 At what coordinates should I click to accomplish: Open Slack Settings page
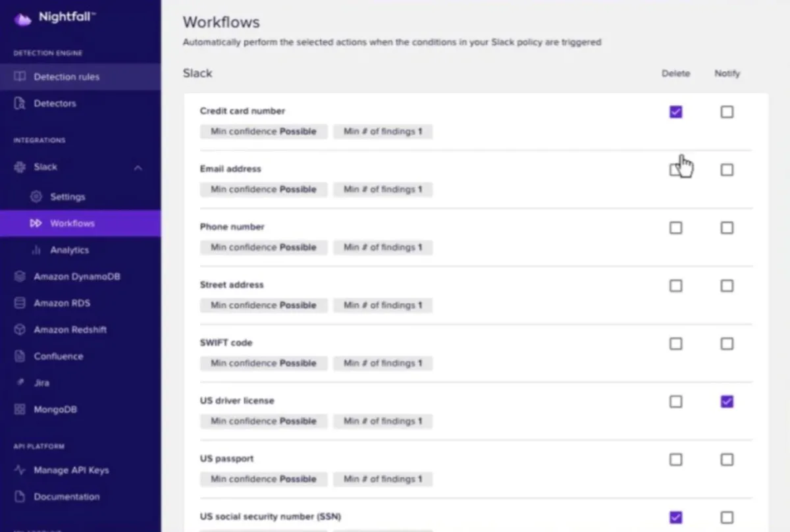coord(80,197)
